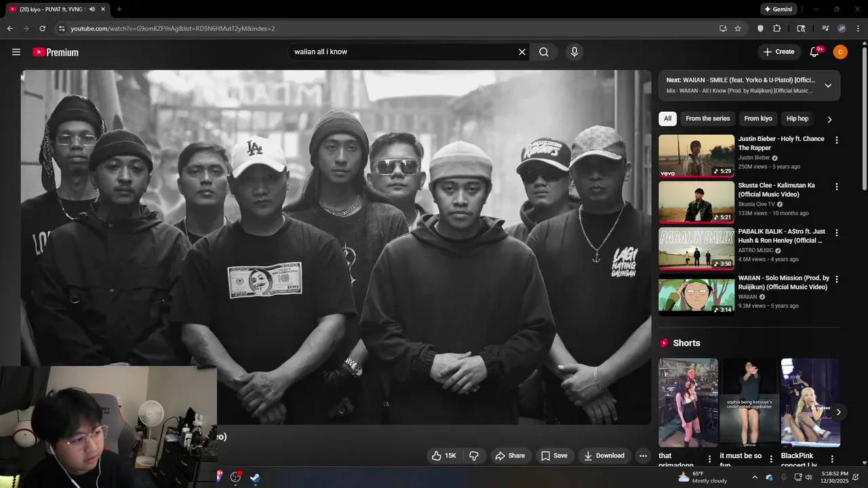Close the kiyo - PUYAT tab
This screenshot has width=868, height=488.
pos(104,9)
